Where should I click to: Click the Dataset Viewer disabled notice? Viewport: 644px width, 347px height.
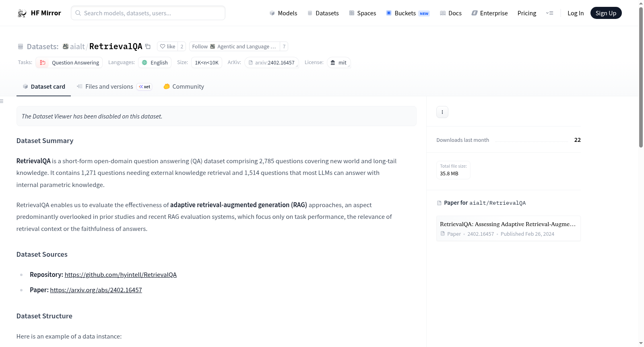pos(217,116)
